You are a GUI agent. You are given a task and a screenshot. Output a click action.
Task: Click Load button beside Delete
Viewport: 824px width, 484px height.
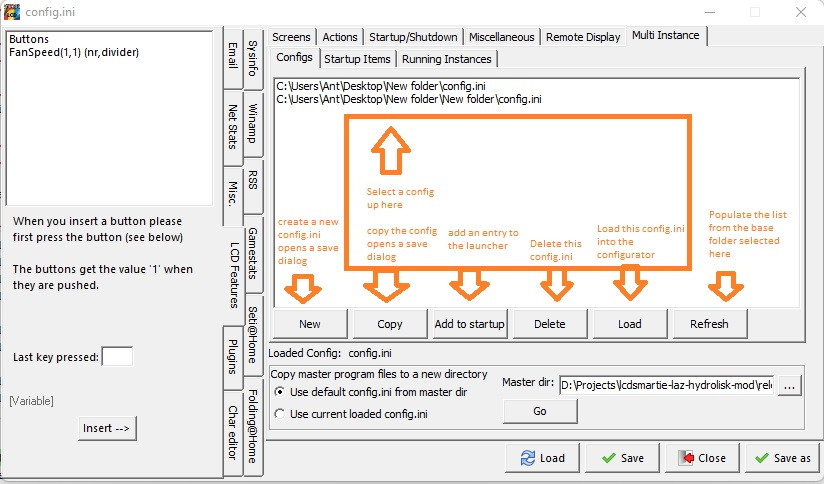point(630,324)
